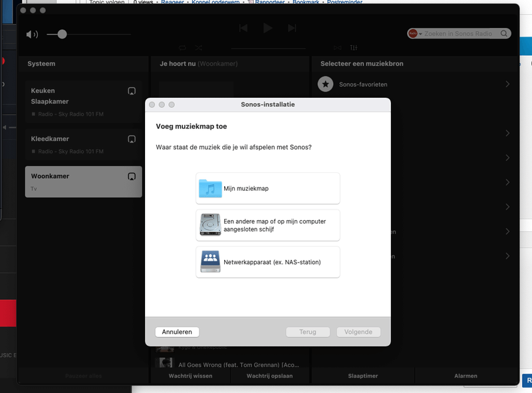The height and width of the screenshot is (393, 532).
Task: Pick Netwerkapparaat (ex. NAS-station) option
Action: (x=268, y=262)
